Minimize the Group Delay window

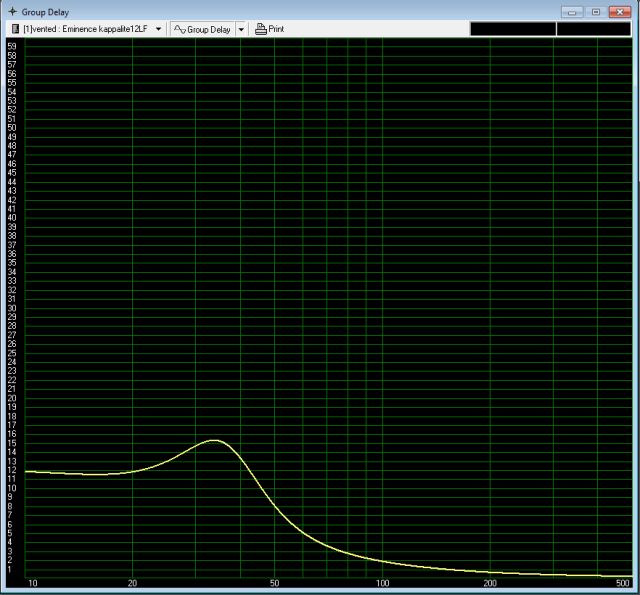[572, 11]
